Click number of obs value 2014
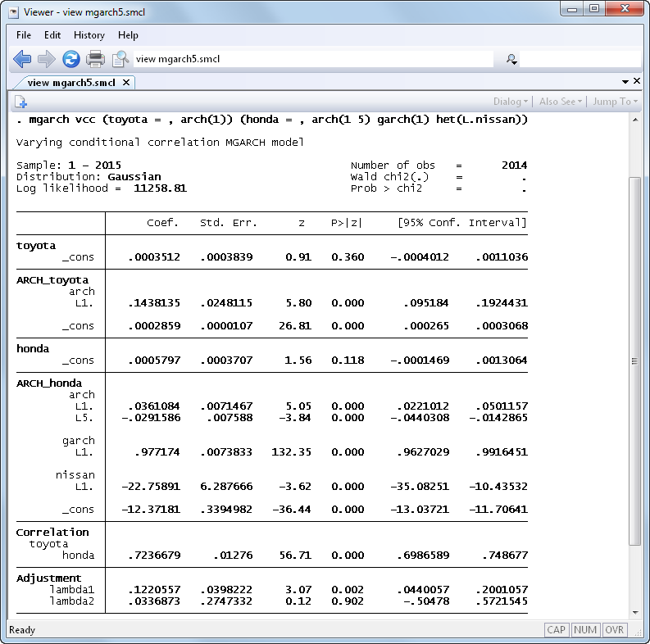 (514, 166)
